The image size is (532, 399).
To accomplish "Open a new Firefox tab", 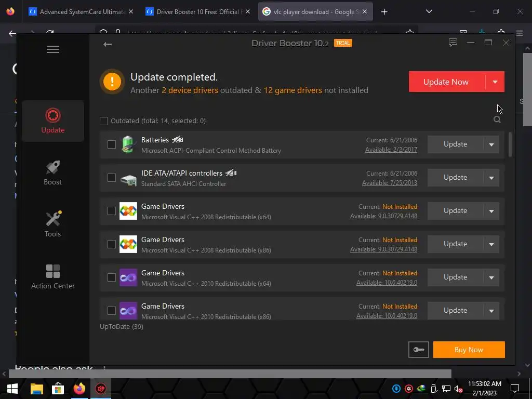I will (384, 12).
